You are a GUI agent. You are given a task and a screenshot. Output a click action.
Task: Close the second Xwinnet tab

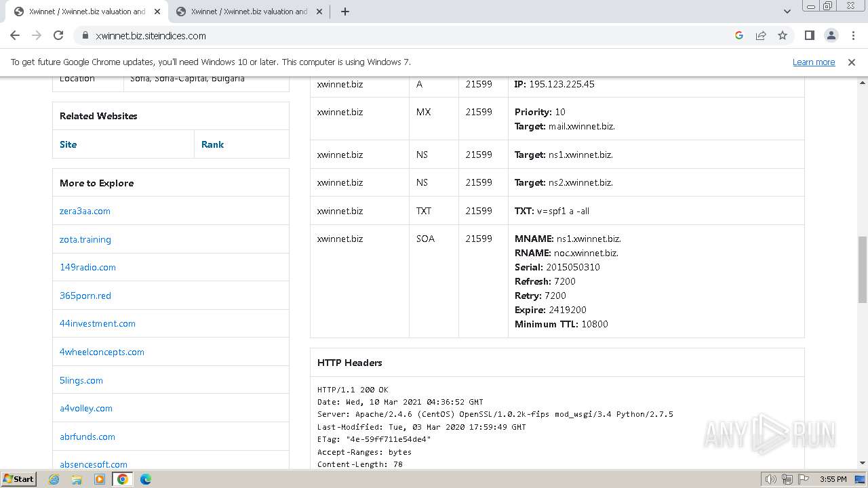coord(319,12)
